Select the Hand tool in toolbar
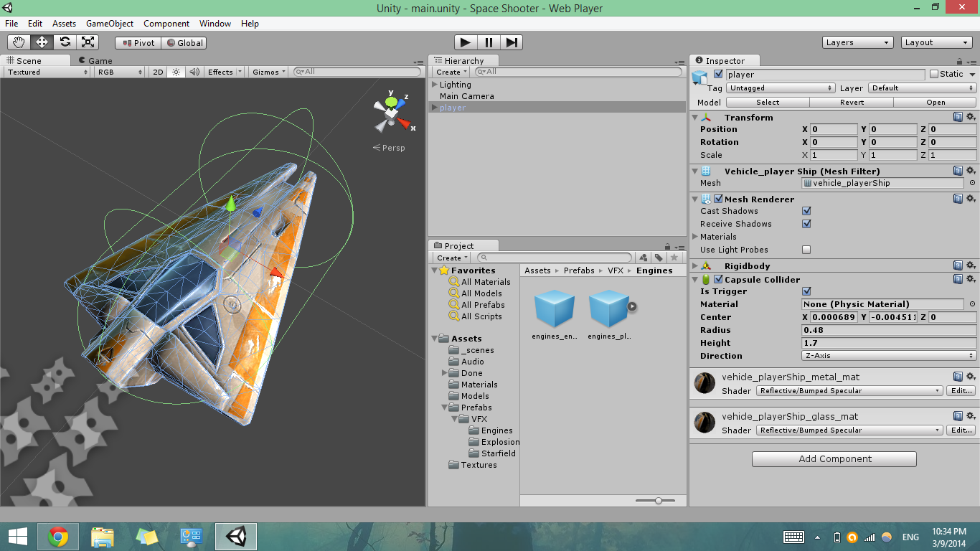The height and width of the screenshot is (551, 980). (x=19, y=42)
